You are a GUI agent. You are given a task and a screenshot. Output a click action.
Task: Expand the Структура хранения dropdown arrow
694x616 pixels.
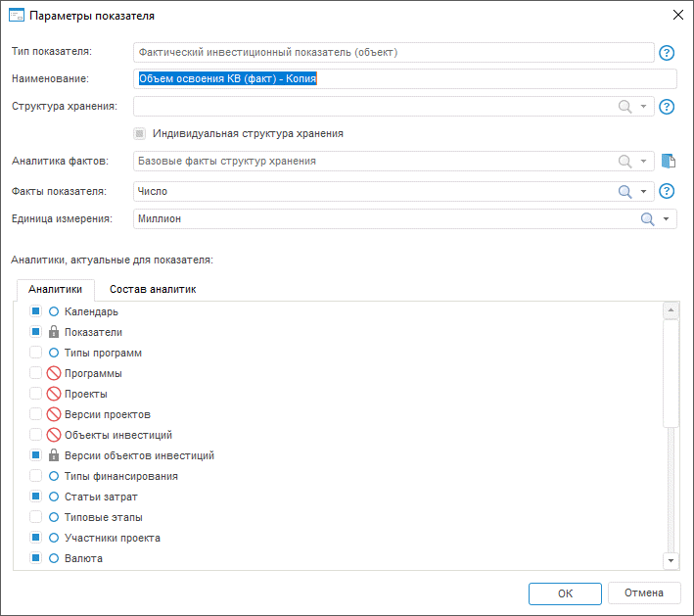[x=644, y=107]
